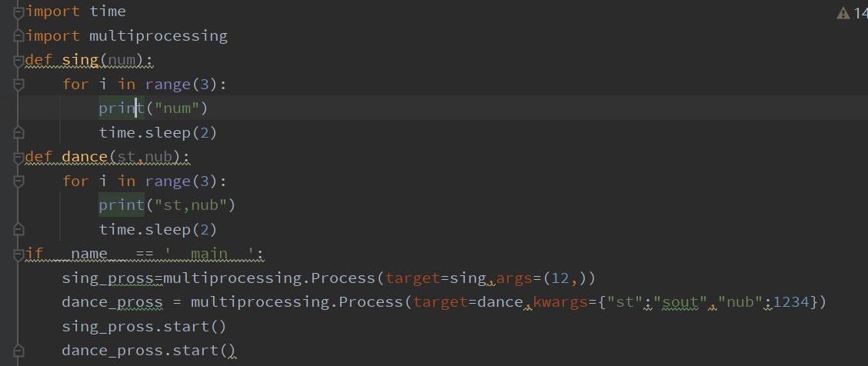The width and height of the screenshot is (868, 366).
Task: Click the fold end marker at sing's time.sleep(2)
Action: (x=19, y=133)
